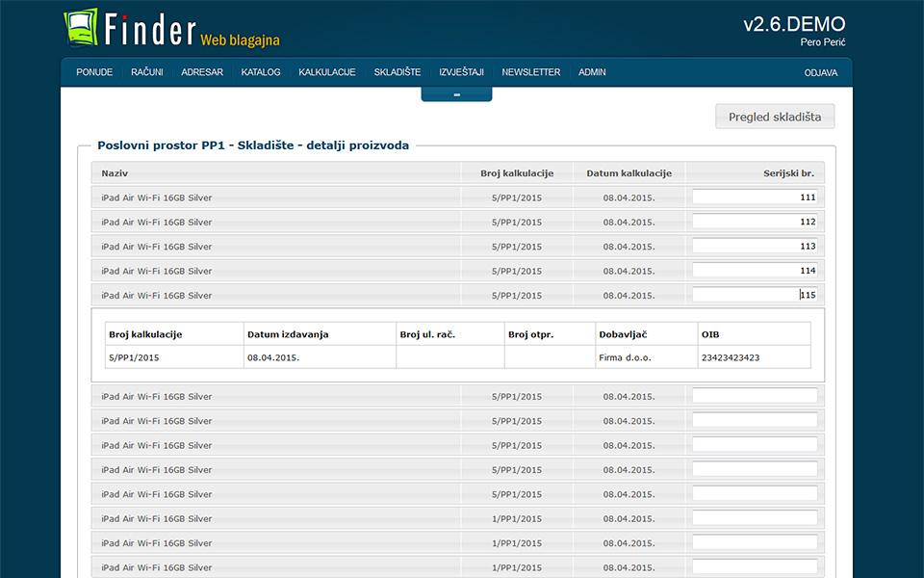
Task: Open the KATALOG menu
Action: (x=261, y=72)
